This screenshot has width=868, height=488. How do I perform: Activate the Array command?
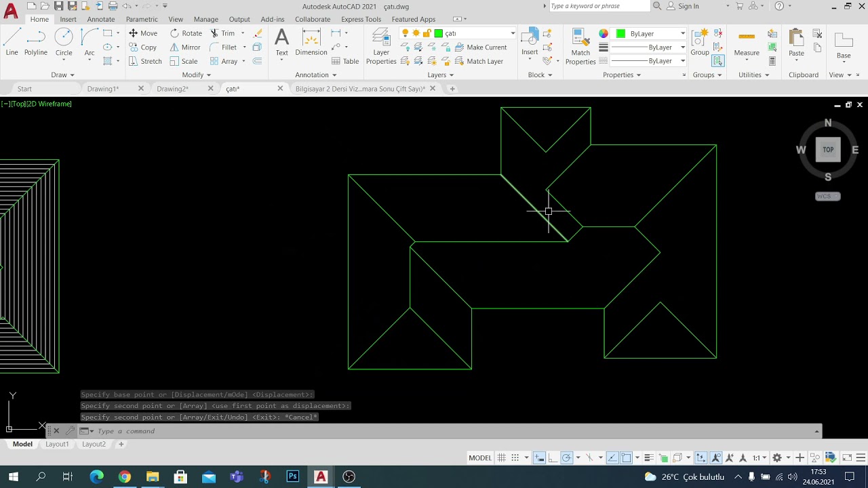pos(224,61)
